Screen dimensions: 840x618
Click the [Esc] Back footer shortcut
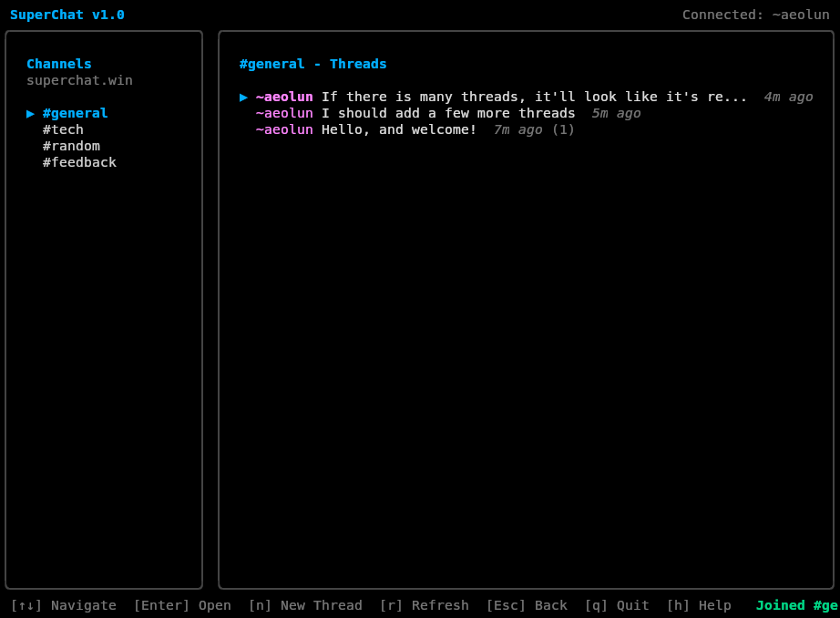527,605
